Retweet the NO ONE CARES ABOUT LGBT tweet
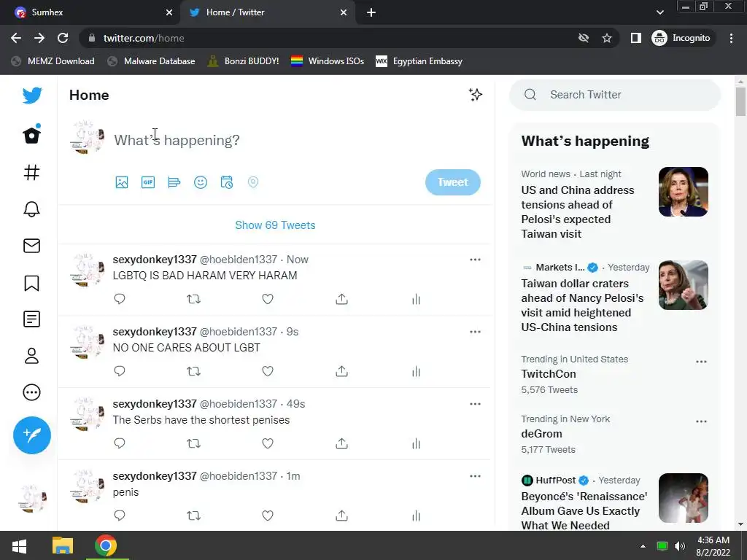 pyautogui.click(x=193, y=371)
